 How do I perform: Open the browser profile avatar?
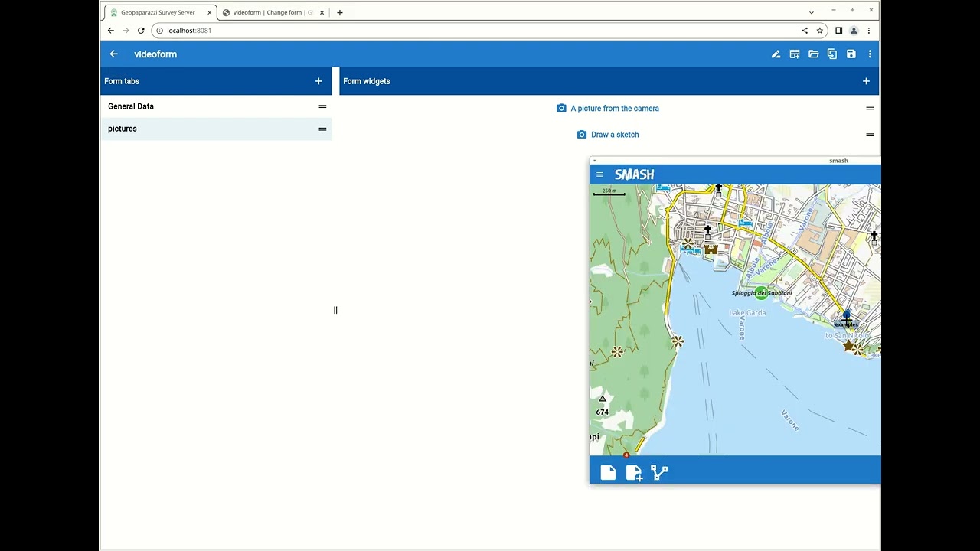coord(854,31)
